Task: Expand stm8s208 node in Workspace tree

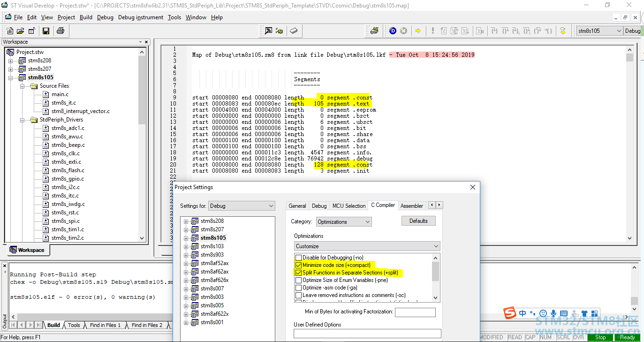Action: [x=11, y=61]
